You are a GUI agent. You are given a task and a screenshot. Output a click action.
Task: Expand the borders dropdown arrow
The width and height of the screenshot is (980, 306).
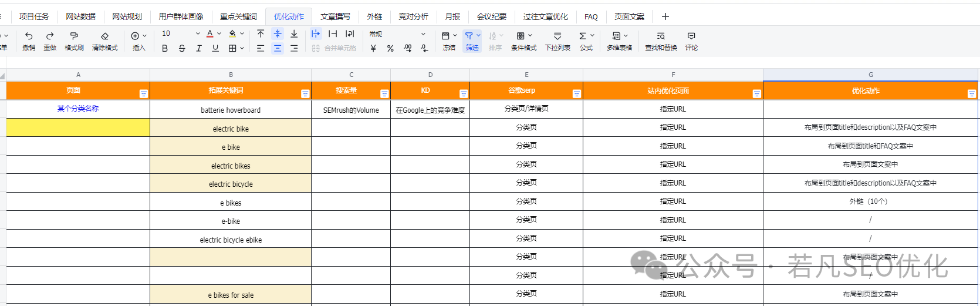[241, 48]
